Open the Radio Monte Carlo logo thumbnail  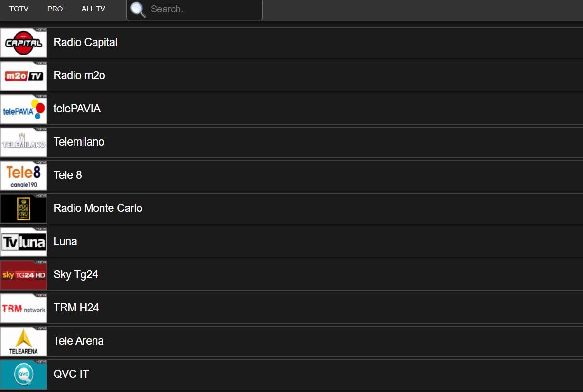[x=24, y=209]
